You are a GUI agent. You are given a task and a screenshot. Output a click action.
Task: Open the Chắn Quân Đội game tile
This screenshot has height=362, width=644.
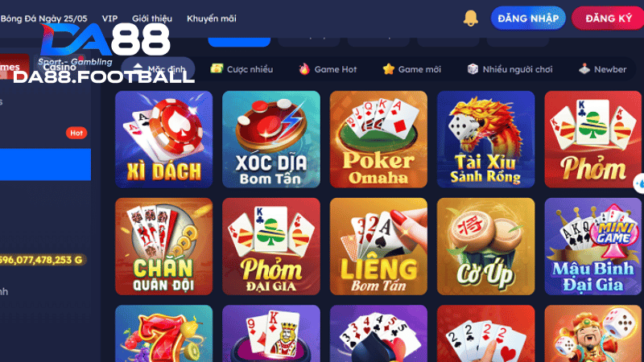[164, 246]
